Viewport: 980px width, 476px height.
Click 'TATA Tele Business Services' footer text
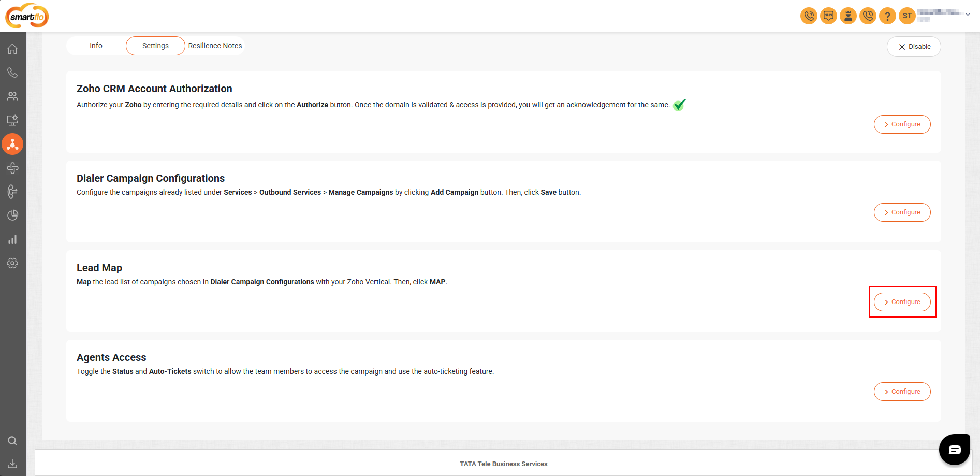(504, 464)
